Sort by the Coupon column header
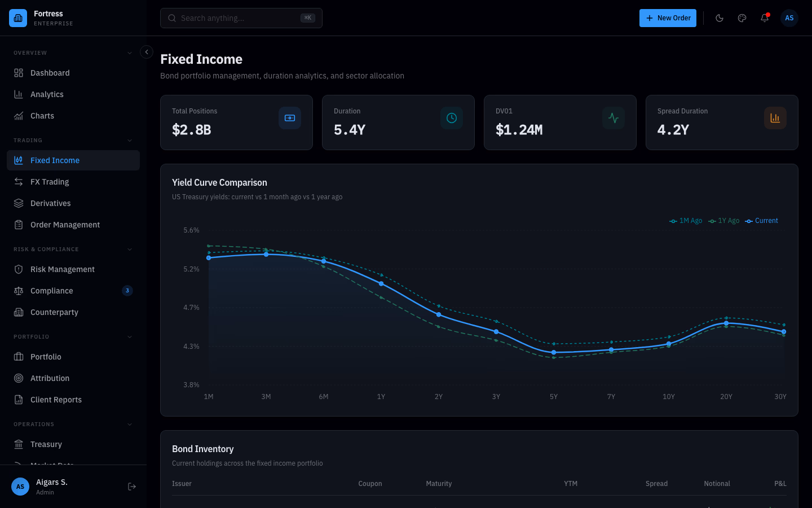 pos(370,484)
